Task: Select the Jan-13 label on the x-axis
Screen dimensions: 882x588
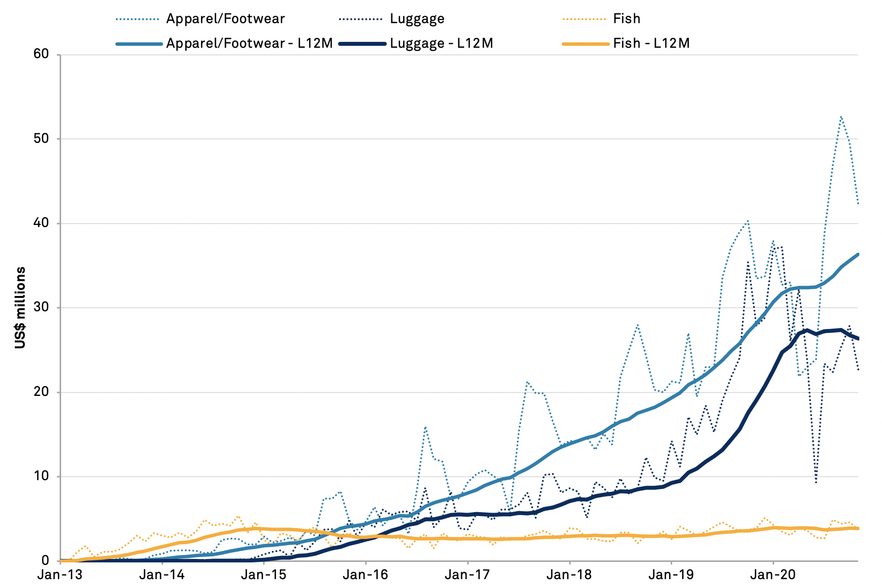Action: pyautogui.click(x=60, y=575)
